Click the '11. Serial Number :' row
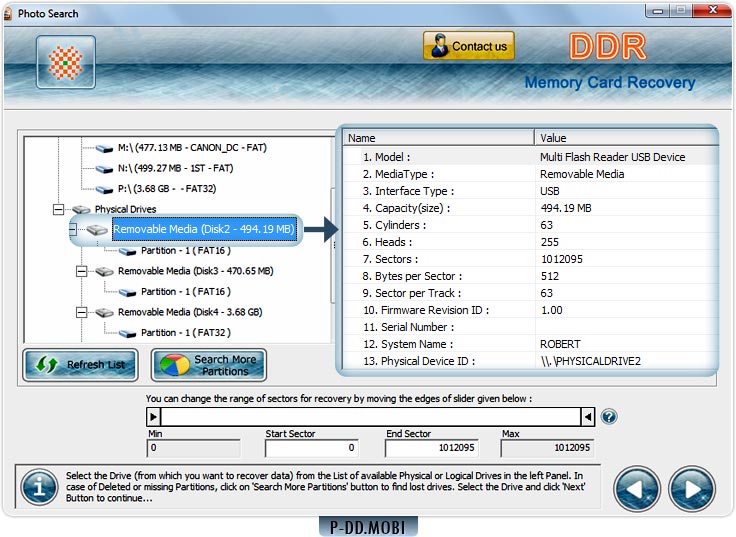This screenshot has width=736, height=537. pyautogui.click(x=530, y=327)
